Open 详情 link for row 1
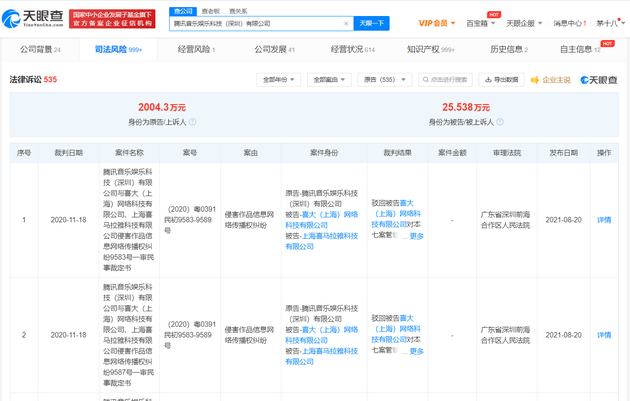 click(x=604, y=220)
